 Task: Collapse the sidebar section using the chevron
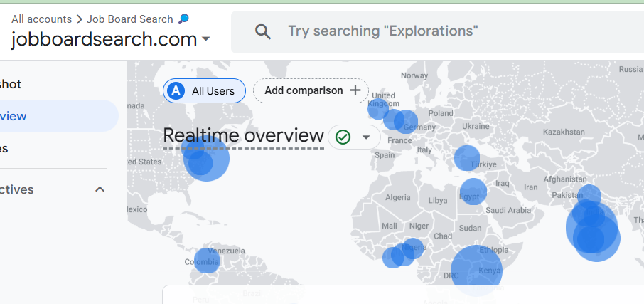coord(100,189)
